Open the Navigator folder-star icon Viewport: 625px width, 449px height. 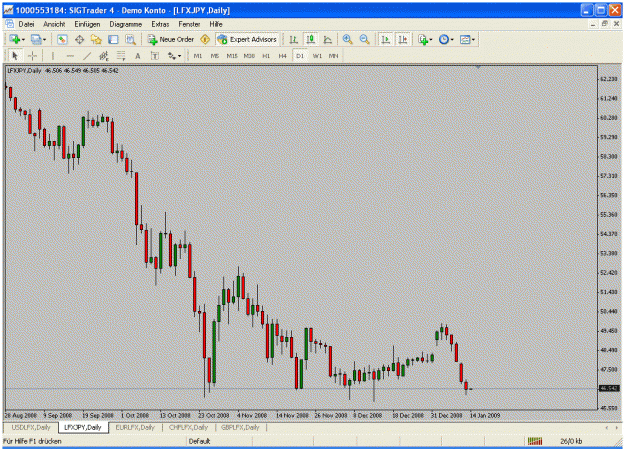pyautogui.click(x=96, y=39)
